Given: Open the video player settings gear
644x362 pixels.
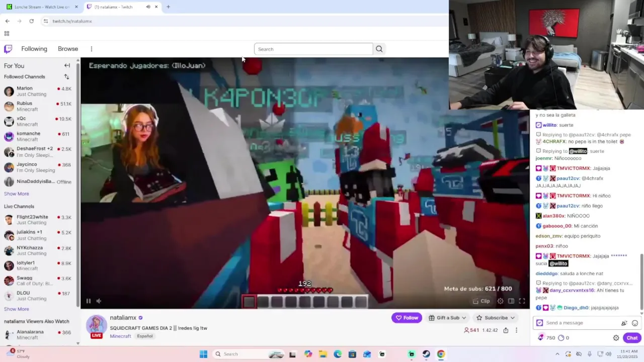Looking at the screenshot, I should 500,301.
